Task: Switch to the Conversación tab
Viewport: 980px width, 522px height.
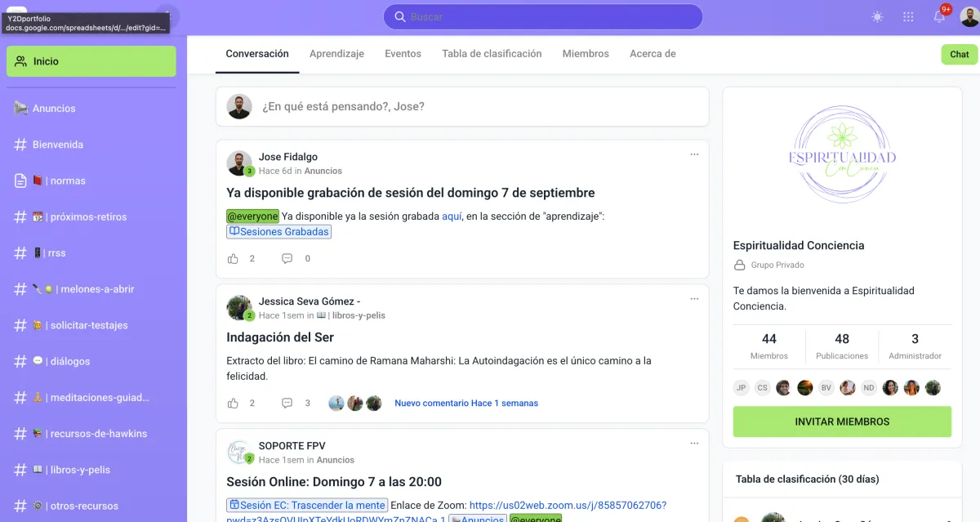Action: pyautogui.click(x=257, y=54)
